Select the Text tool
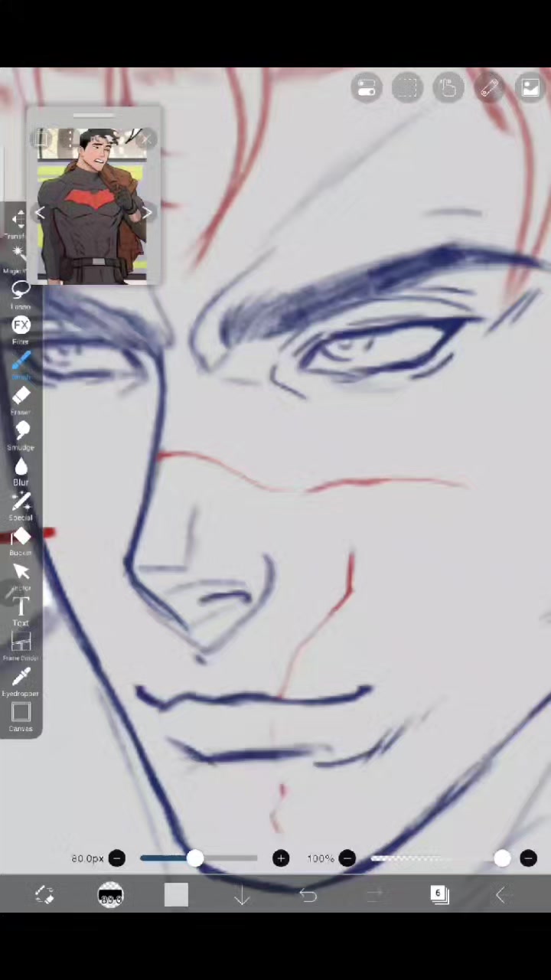Screen dimensions: 551x980 [21, 612]
